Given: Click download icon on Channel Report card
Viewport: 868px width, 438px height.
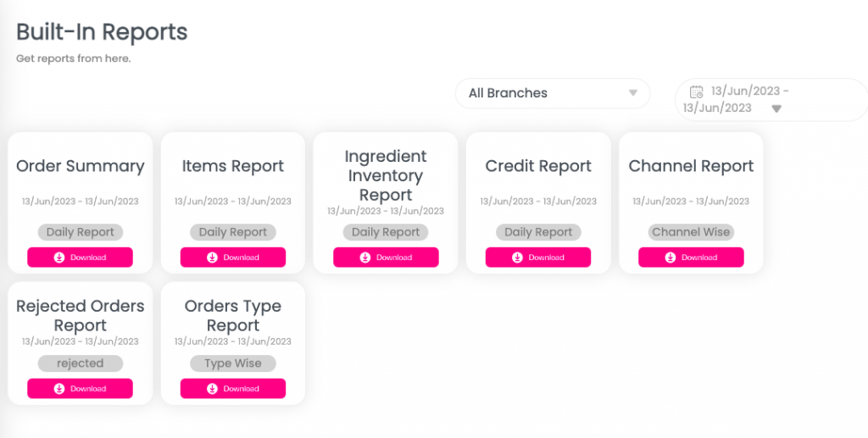Looking at the screenshot, I should point(670,258).
